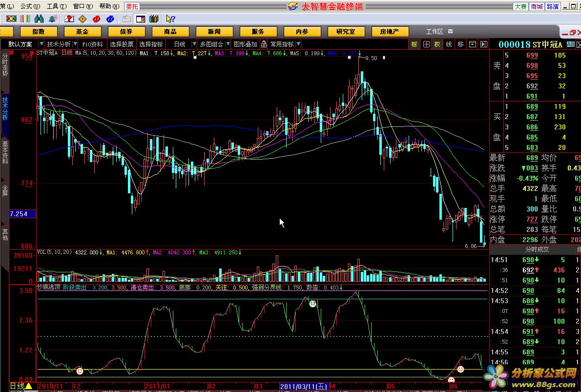
Task: Click the small red icon at chart top-left corner
Action: tap(12, 53)
